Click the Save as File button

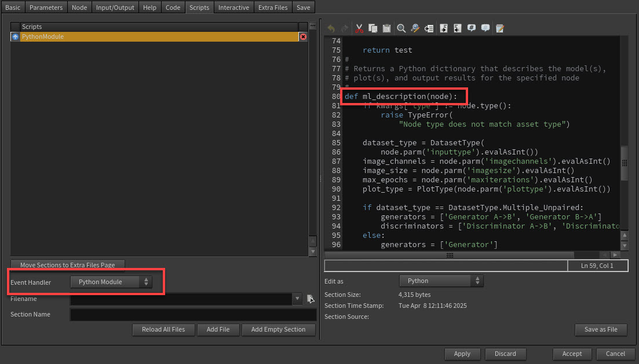click(601, 329)
